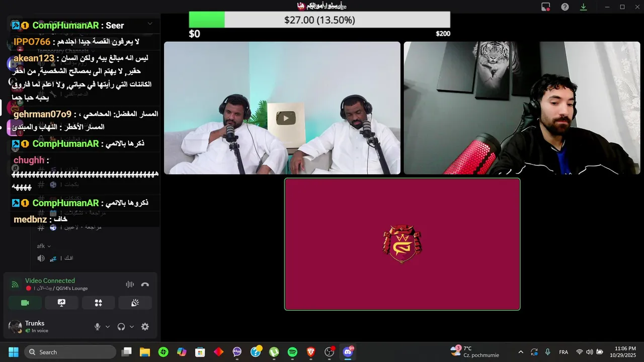The image size is (644, 362).
Task: Open microphone input options chevron
Action: [108, 327]
